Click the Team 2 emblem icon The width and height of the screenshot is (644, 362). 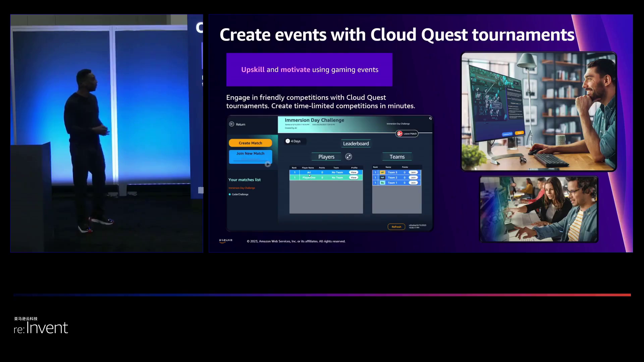pyautogui.click(x=382, y=177)
